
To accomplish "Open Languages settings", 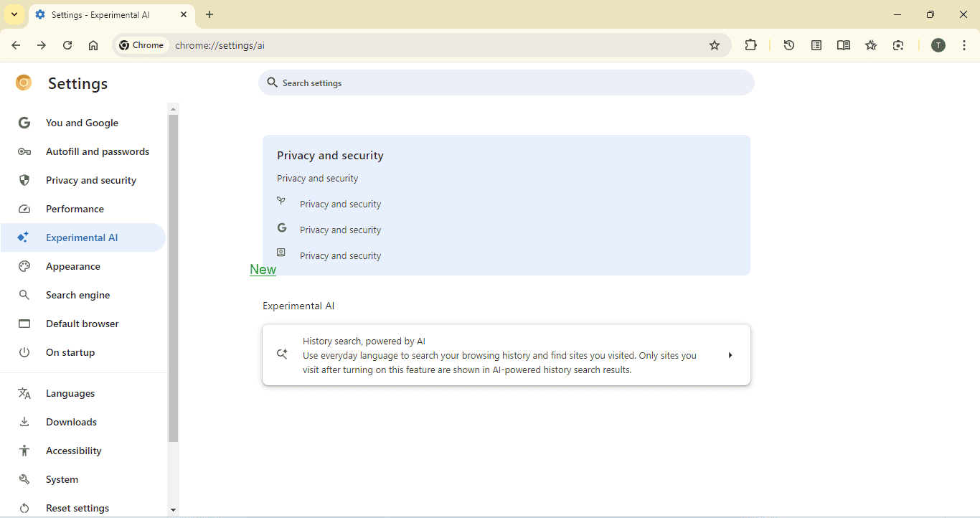I will 83,393.
